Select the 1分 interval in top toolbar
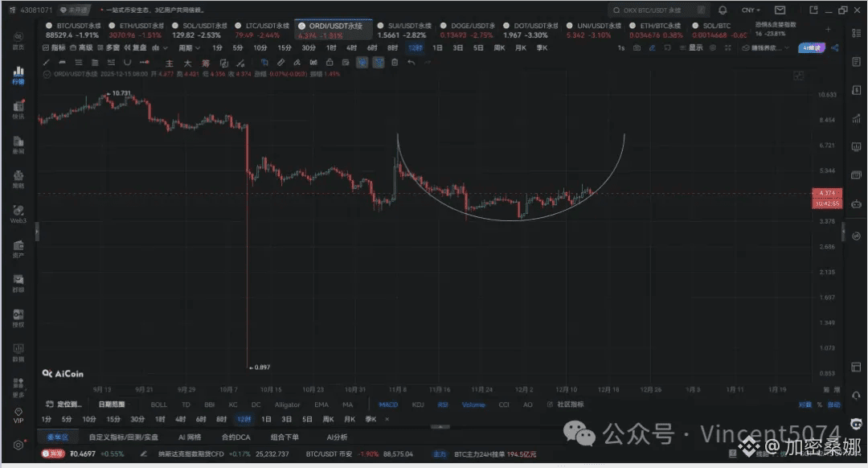 point(217,47)
